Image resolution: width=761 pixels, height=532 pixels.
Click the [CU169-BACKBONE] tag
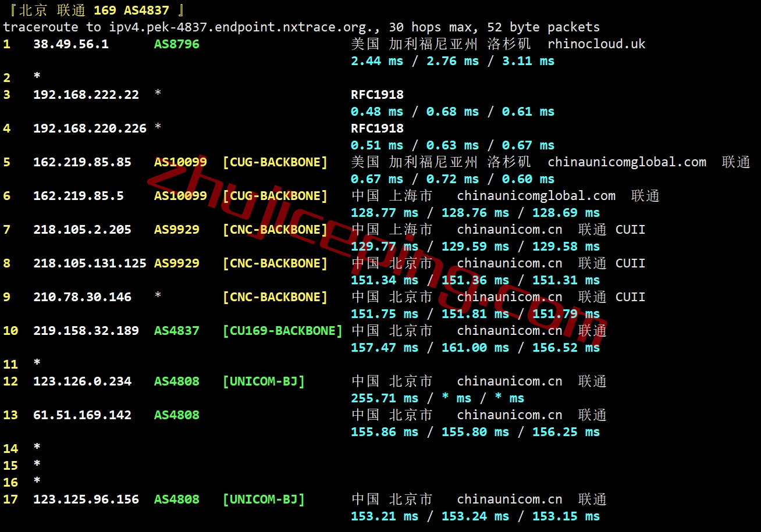click(283, 331)
